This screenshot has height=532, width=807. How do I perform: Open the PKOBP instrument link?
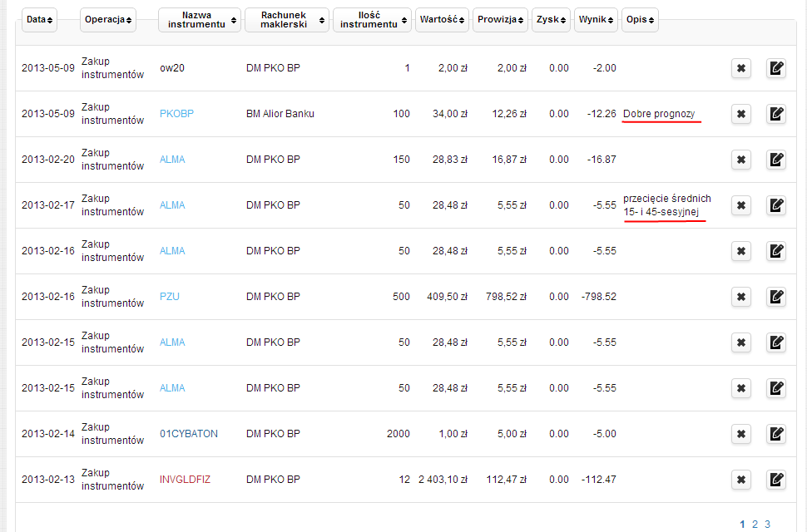176,114
